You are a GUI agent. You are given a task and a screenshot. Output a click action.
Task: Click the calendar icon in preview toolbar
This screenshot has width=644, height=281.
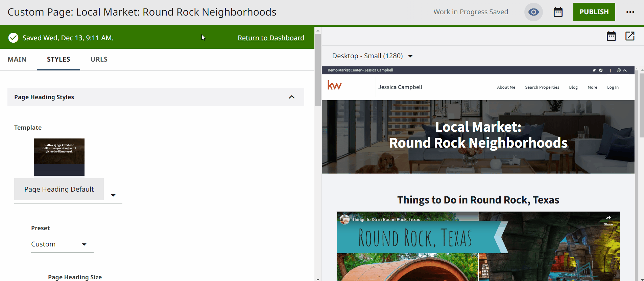611,36
